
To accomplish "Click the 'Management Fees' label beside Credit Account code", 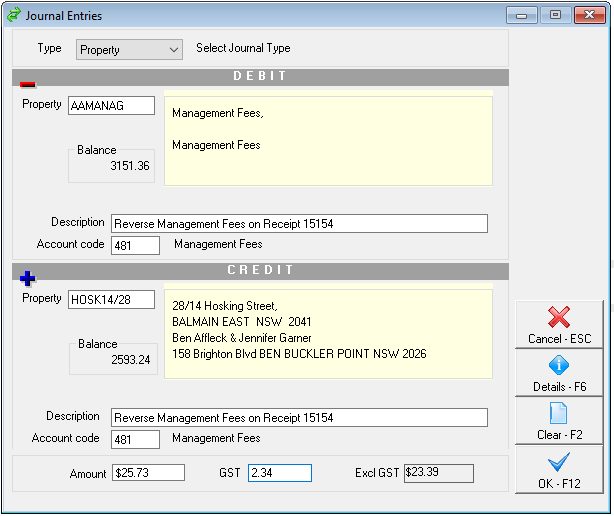I will tap(216, 438).
